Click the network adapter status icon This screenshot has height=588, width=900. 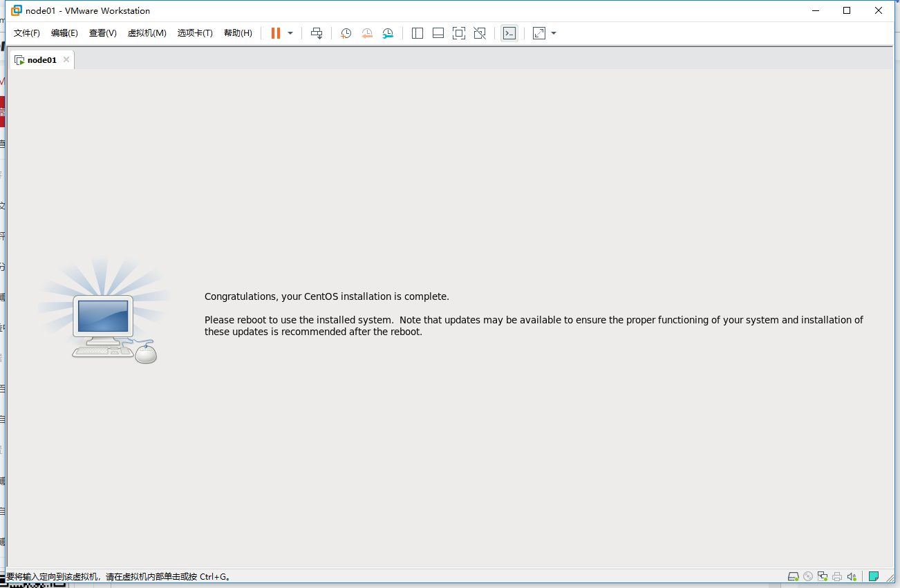tap(823, 576)
